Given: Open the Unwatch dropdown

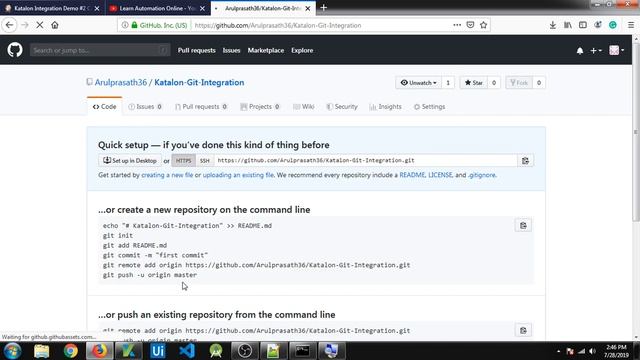Looking at the screenshot, I should [418, 83].
